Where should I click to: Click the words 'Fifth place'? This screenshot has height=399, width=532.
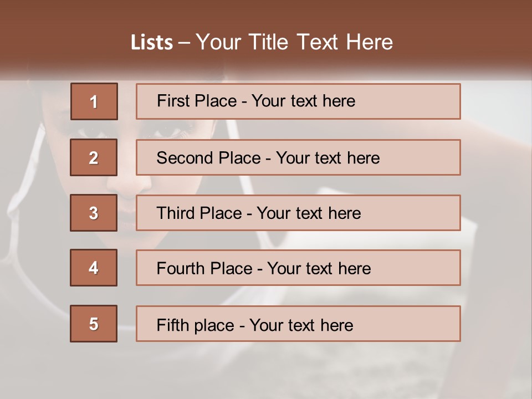coord(196,325)
